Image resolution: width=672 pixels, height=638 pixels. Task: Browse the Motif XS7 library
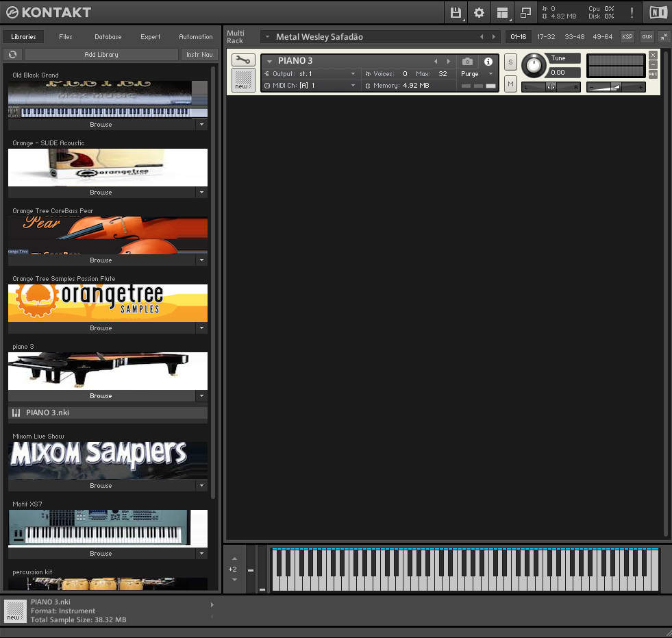tap(101, 554)
